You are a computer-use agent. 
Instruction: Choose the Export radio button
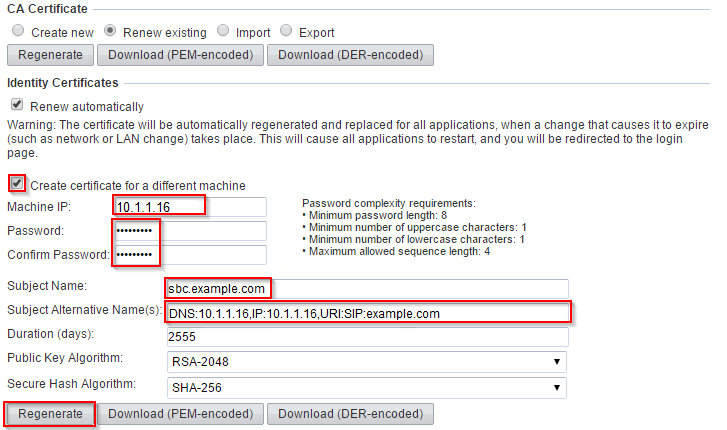(x=286, y=31)
